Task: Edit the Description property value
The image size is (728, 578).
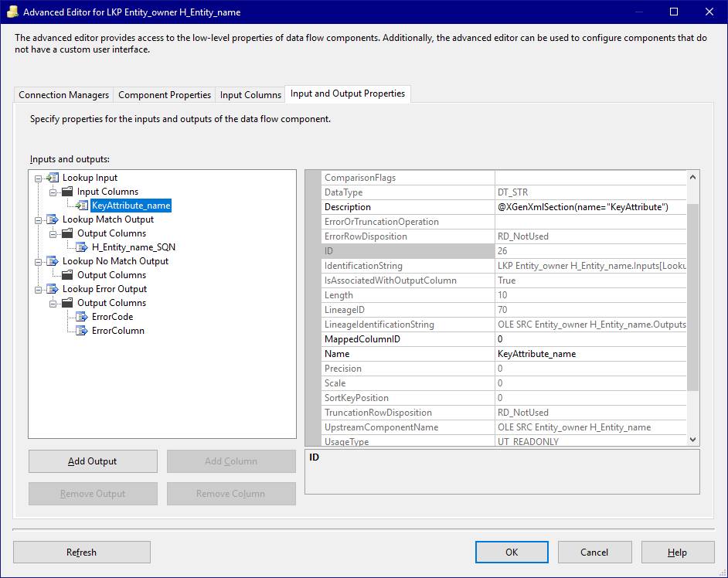Action: coord(590,207)
